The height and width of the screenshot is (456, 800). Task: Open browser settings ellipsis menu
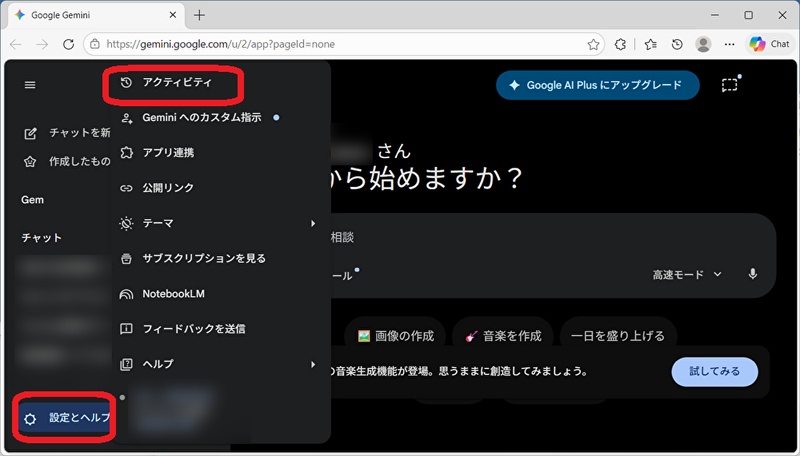click(730, 44)
